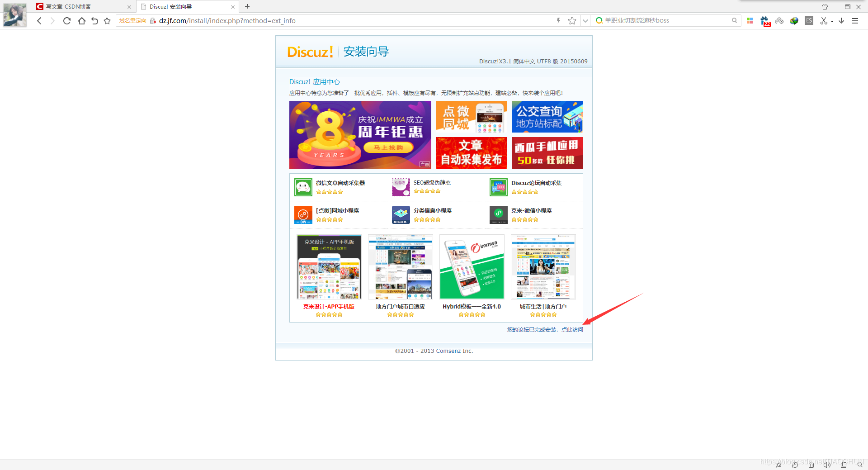Image resolution: width=868 pixels, height=470 pixels.
Task: Open the 地方门户城市自适应 template thumbnail
Action: click(401, 267)
